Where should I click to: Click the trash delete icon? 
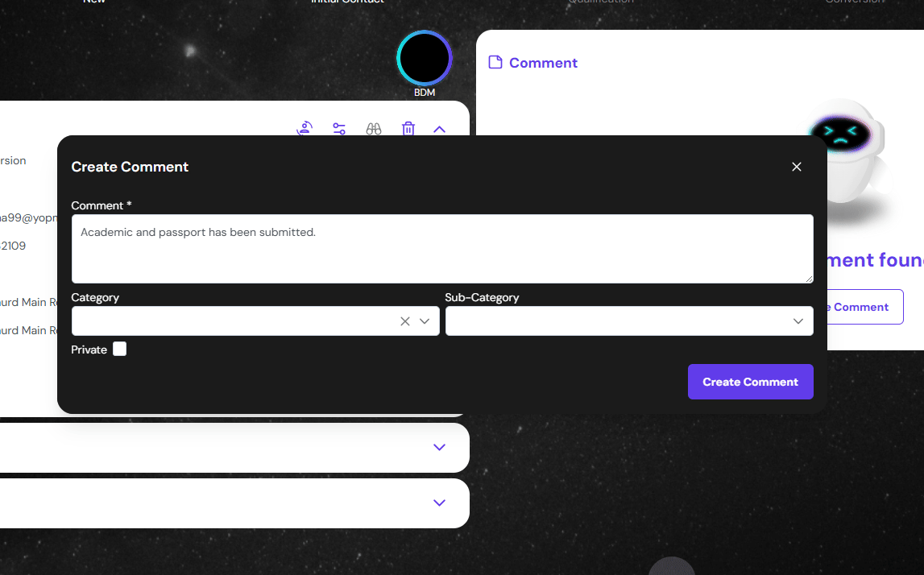[408, 129]
